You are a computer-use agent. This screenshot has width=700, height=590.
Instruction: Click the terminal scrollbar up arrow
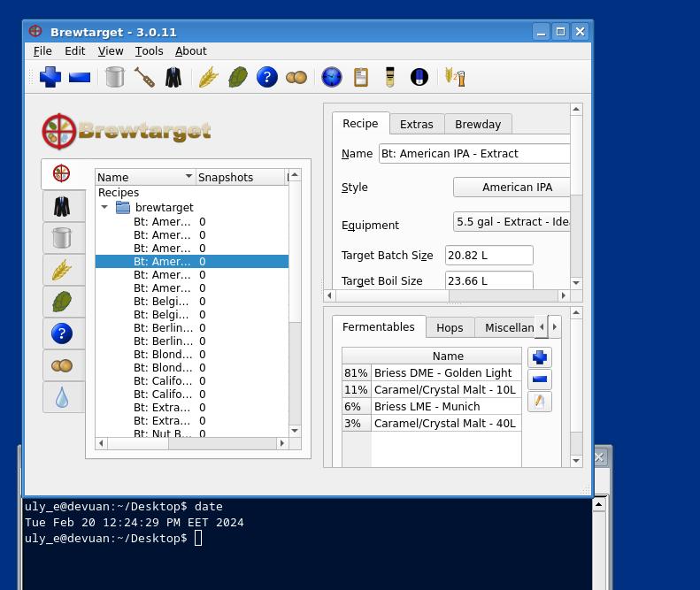click(x=598, y=504)
